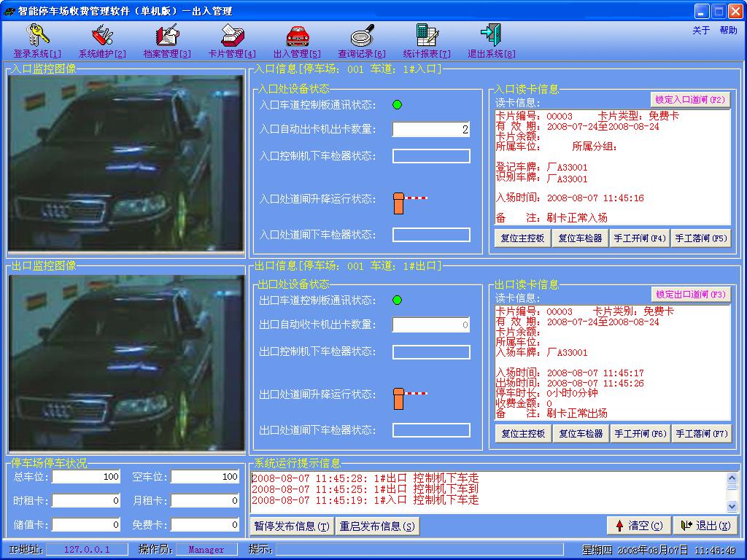Toggle 锁定出口道闸 (F3) button

pos(690,295)
